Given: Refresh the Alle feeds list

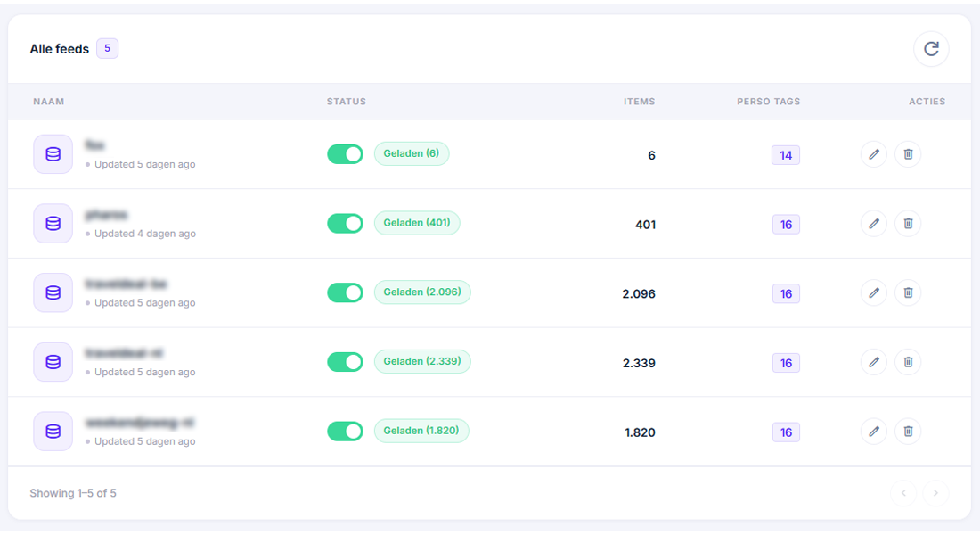Looking at the screenshot, I should tap(931, 49).
